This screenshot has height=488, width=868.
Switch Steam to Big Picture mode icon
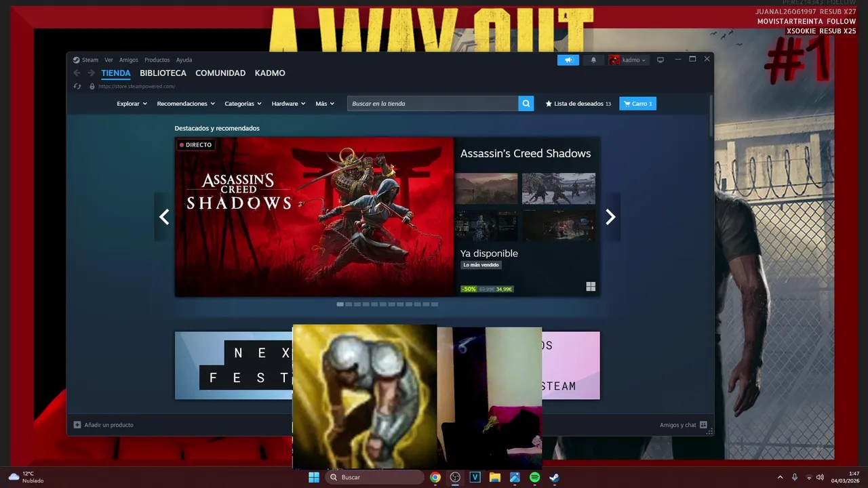tap(660, 60)
